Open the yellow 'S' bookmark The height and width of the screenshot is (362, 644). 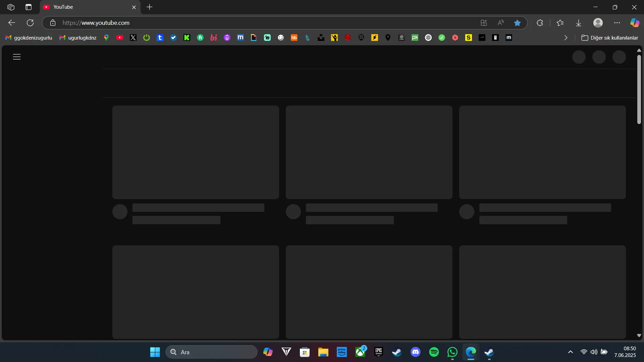click(469, 38)
